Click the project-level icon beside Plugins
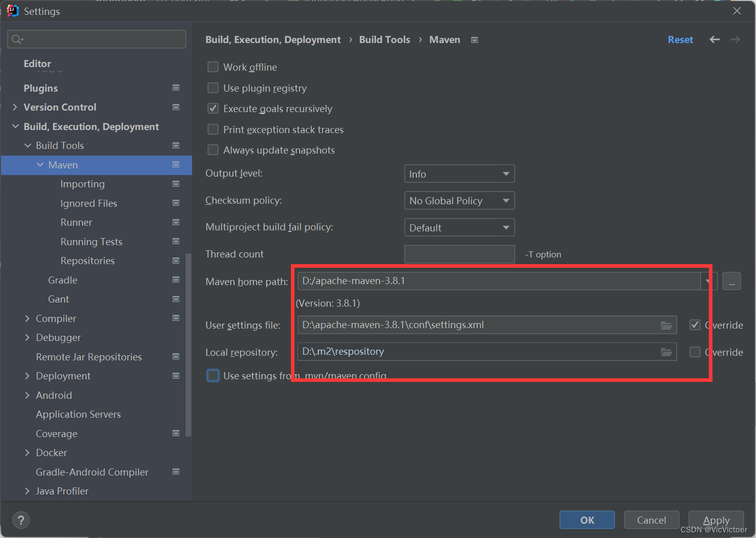Screen dimensions: 756x538 [x=176, y=88]
